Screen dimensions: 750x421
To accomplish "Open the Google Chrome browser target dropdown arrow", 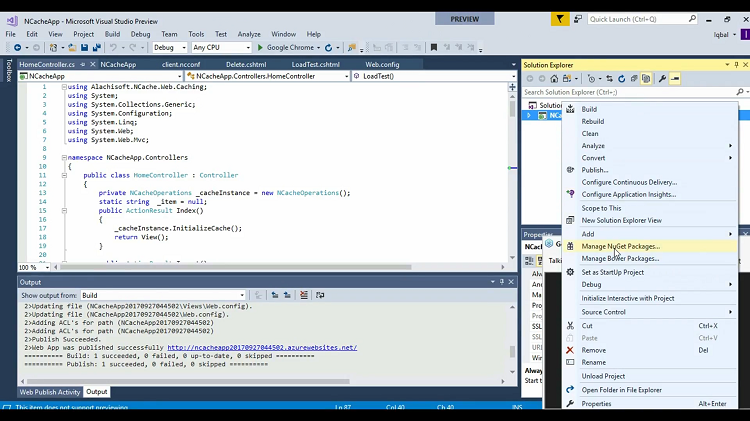I will click(318, 47).
